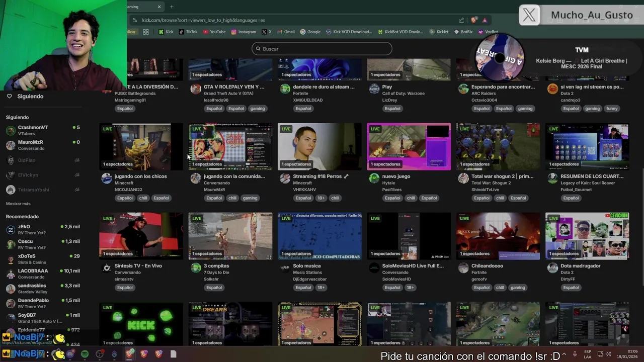Image resolution: width=644 pixels, height=362 pixels.
Task: Open recommended channel xDoTeS
Action: [x=43, y=259]
